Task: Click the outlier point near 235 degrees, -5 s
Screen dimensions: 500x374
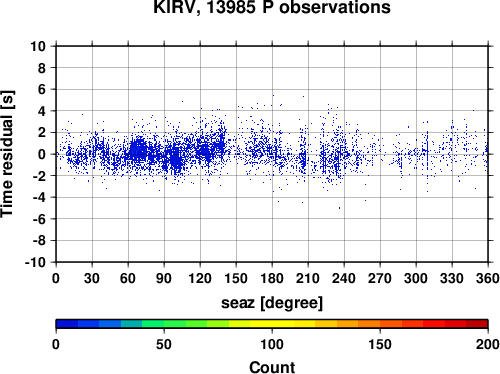Action: (339, 208)
